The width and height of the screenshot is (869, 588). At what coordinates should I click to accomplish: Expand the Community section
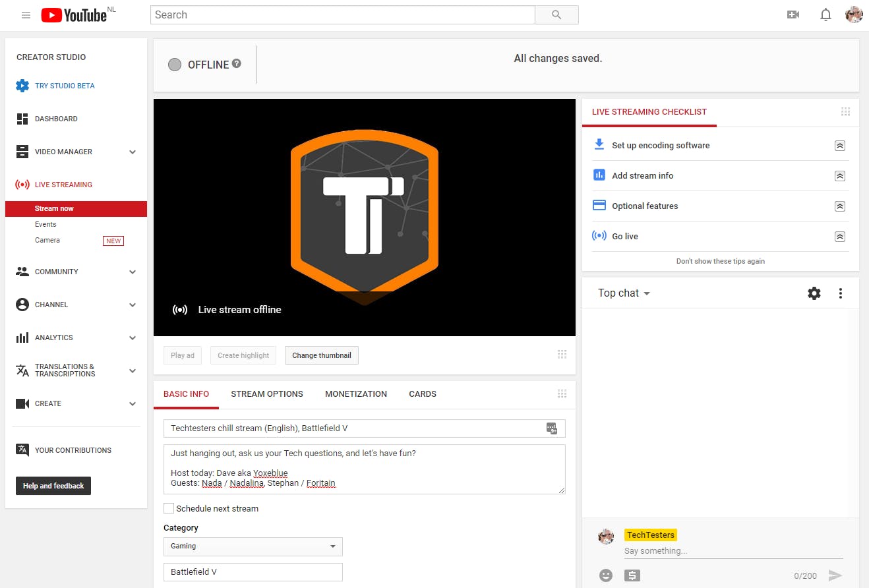coord(133,272)
